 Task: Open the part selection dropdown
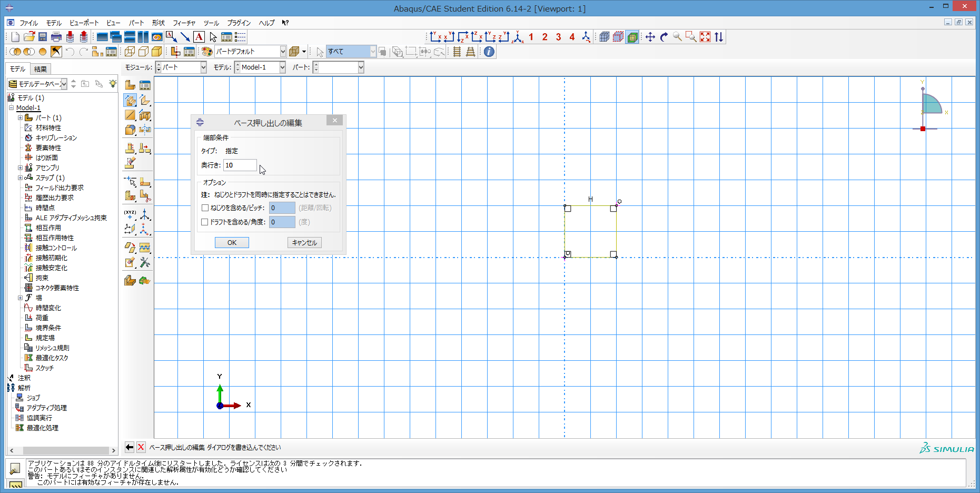[x=361, y=67]
